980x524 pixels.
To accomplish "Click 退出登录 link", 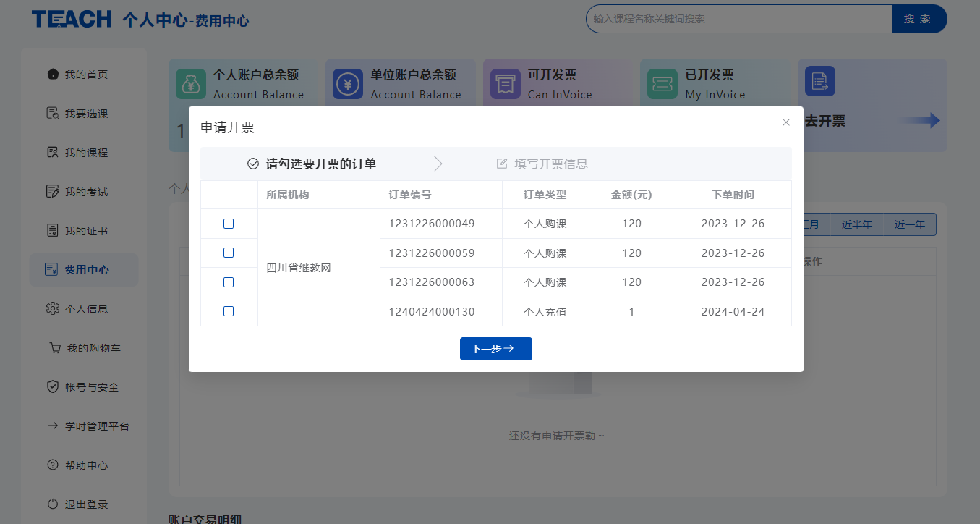I will pyautogui.click(x=86, y=504).
